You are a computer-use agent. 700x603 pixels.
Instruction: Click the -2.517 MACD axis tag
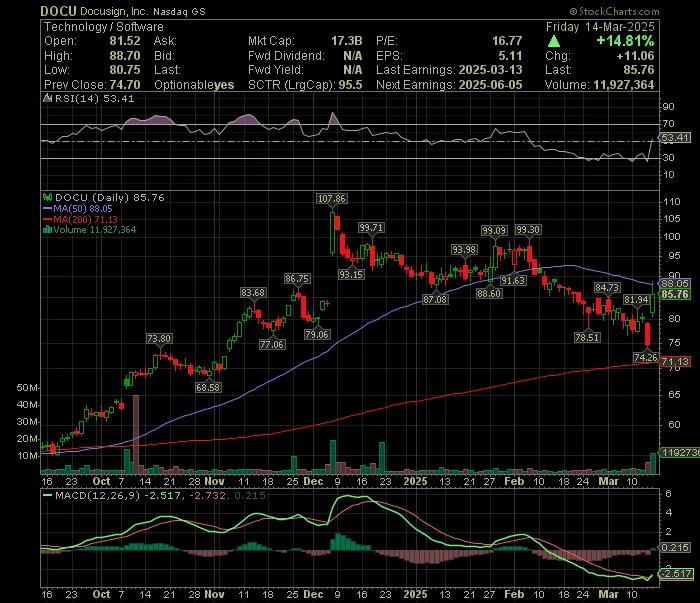point(677,574)
